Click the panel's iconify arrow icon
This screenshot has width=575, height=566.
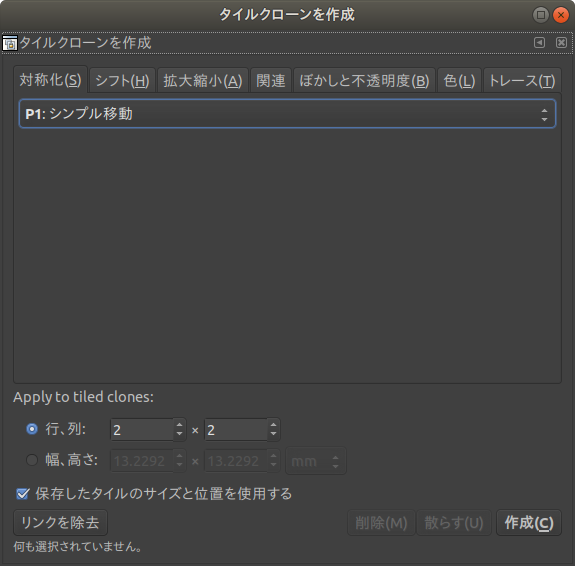[539, 43]
